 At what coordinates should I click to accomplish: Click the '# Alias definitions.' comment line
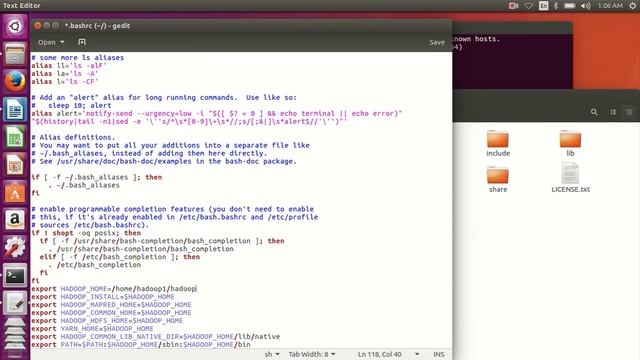point(73,137)
